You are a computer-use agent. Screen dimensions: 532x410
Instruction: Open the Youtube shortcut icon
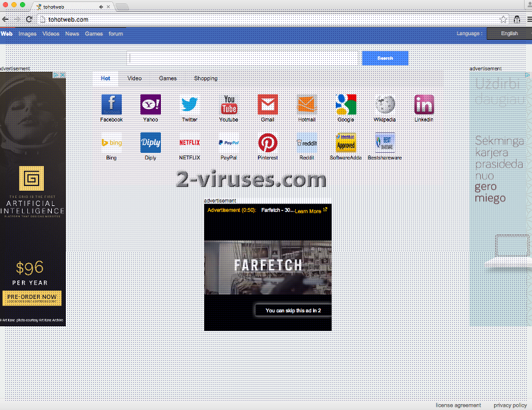pyautogui.click(x=229, y=104)
